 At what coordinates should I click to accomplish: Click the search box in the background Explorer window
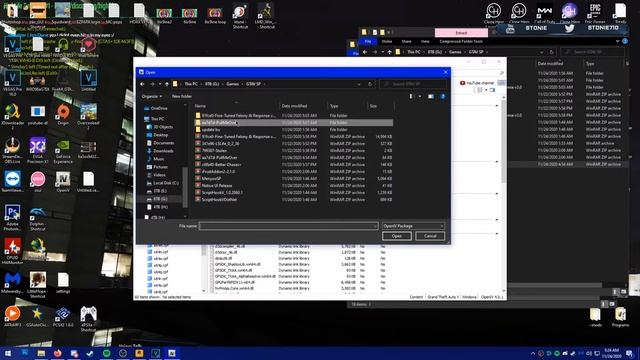(592, 52)
